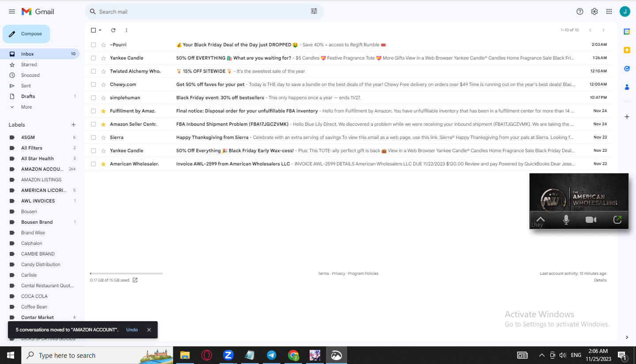Image resolution: width=636 pixels, height=364 pixels.
Task: Open the Happy Thanksgiving from Sierra email
Action: [349, 137]
